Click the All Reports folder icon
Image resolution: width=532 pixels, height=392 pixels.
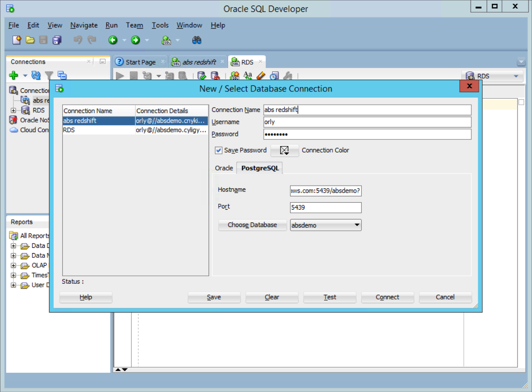[x=14, y=236]
